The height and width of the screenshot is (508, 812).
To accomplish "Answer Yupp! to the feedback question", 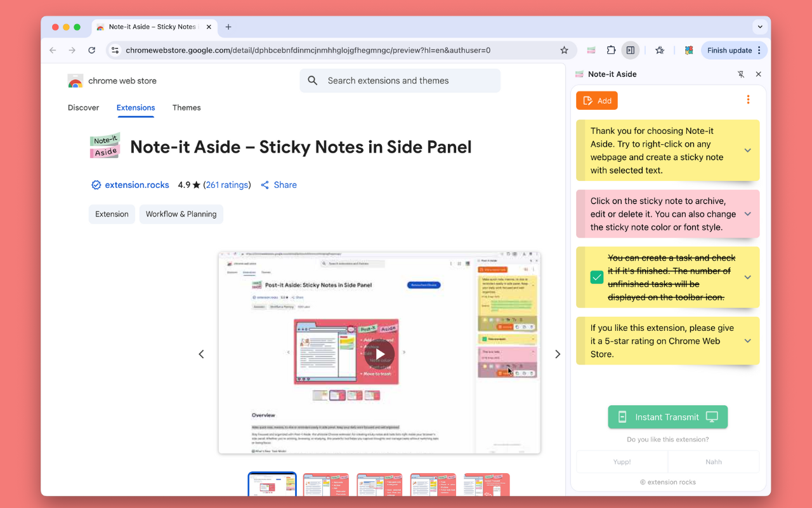I will tap(622, 462).
